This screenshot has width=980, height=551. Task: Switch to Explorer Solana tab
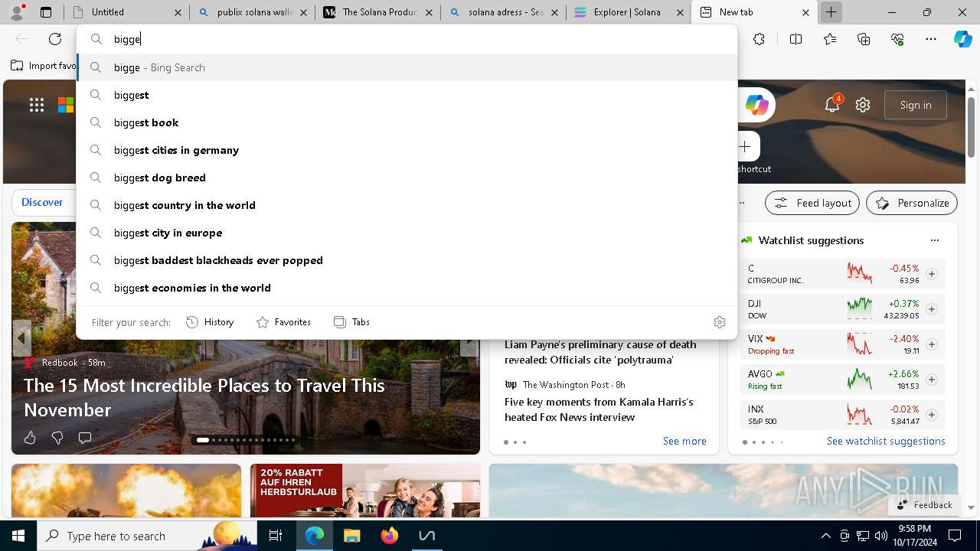pyautogui.click(x=629, y=12)
